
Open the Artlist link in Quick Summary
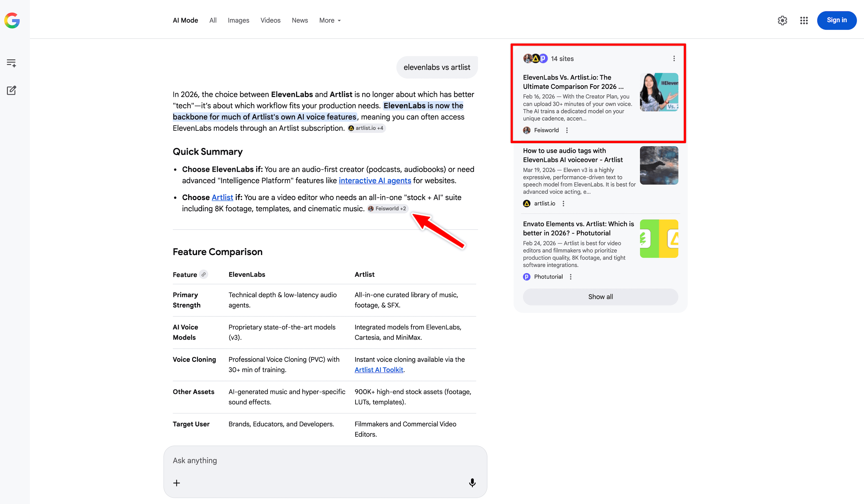click(222, 197)
